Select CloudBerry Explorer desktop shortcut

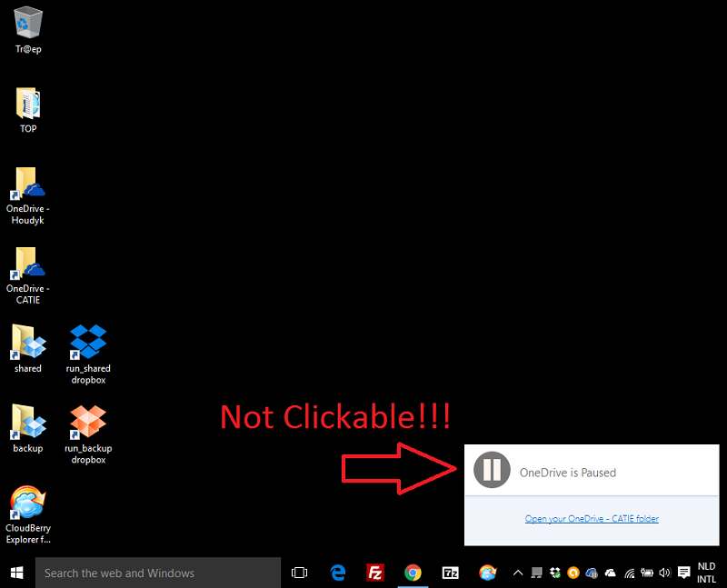[x=28, y=503]
